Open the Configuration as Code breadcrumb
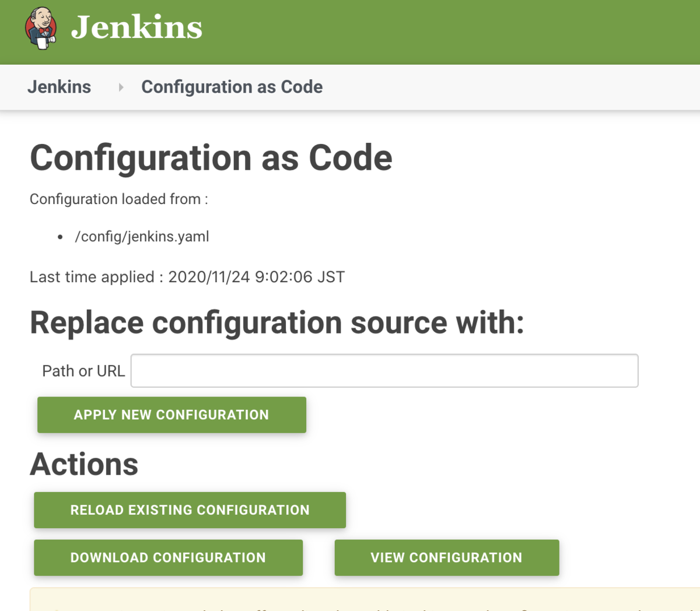The width and height of the screenshot is (700, 611). click(x=232, y=87)
